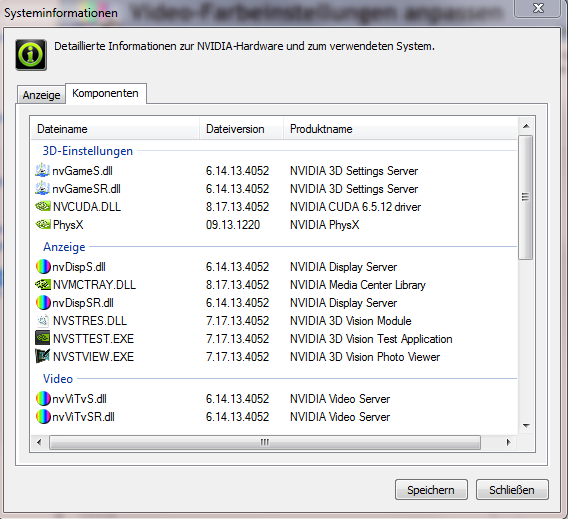The height and width of the screenshot is (519, 568).
Task: Select the nvViTvS.dll file name
Action: coord(79,399)
